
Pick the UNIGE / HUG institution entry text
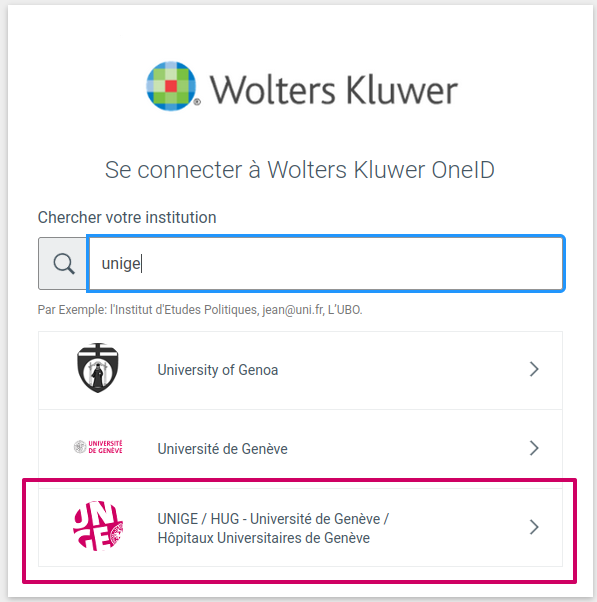(x=273, y=528)
